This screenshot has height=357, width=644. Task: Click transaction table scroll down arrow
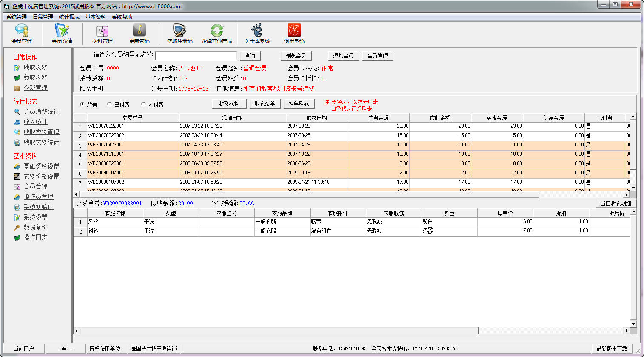(x=633, y=188)
